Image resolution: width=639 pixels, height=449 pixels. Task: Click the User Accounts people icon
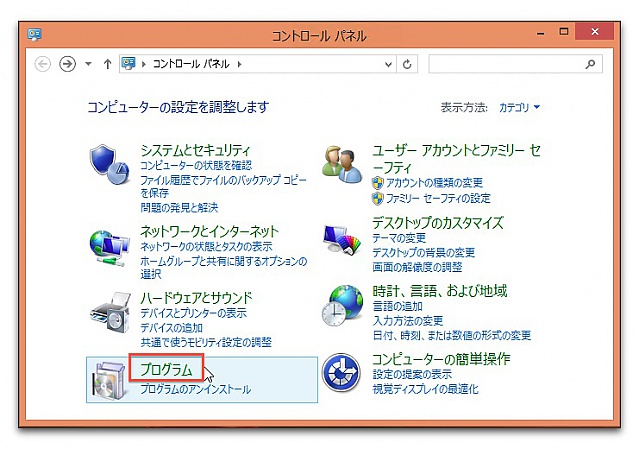tap(342, 165)
